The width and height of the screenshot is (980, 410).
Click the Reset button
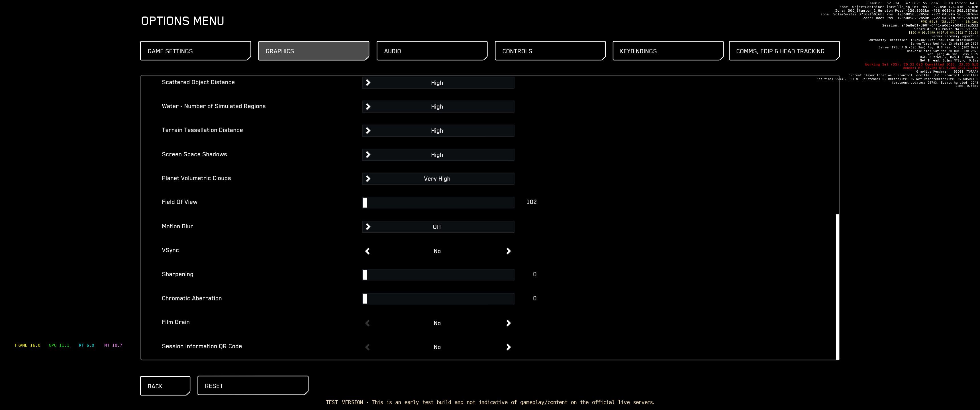tap(253, 386)
